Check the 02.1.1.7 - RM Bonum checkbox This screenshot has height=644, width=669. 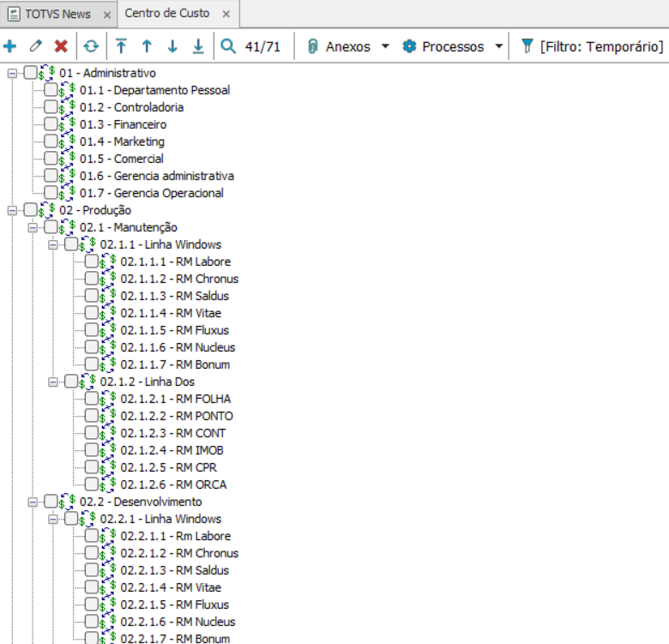coord(92,364)
